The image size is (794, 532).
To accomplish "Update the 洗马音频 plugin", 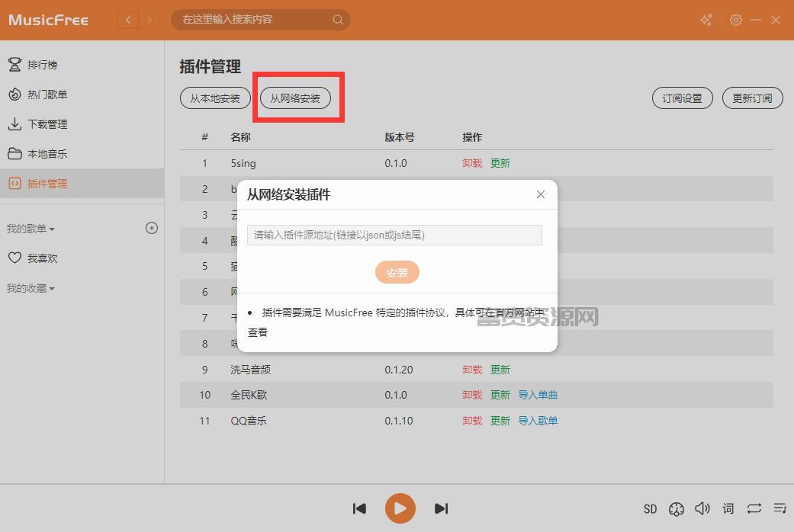I will pyautogui.click(x=500, y=370).
